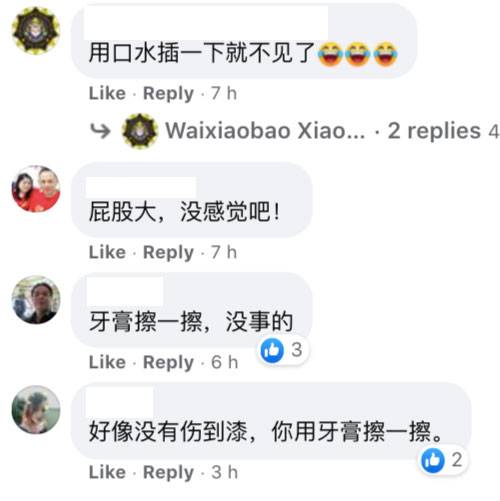Reply to the 6 h old comment
The image size is (500, 501).
(168, 362)
